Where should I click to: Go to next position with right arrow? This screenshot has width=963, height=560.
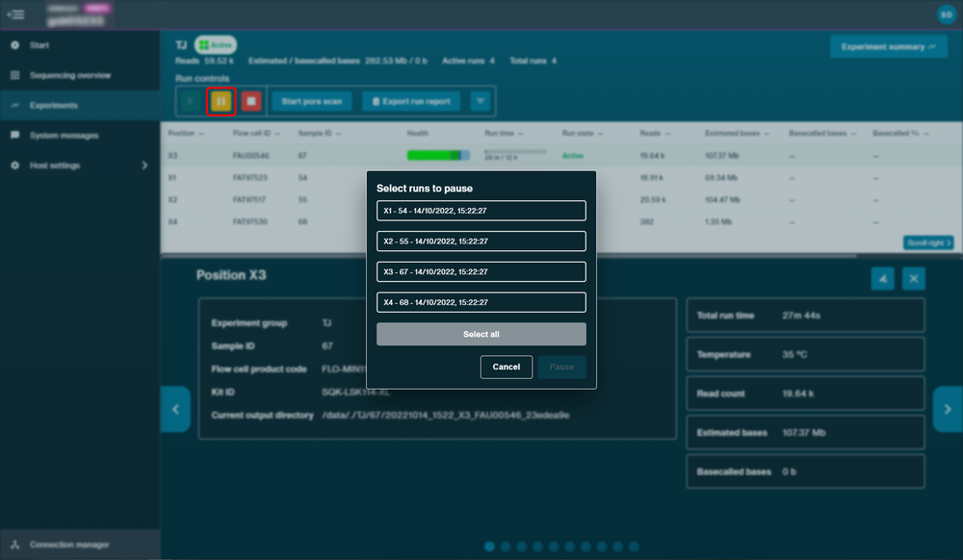coord(948,409)
